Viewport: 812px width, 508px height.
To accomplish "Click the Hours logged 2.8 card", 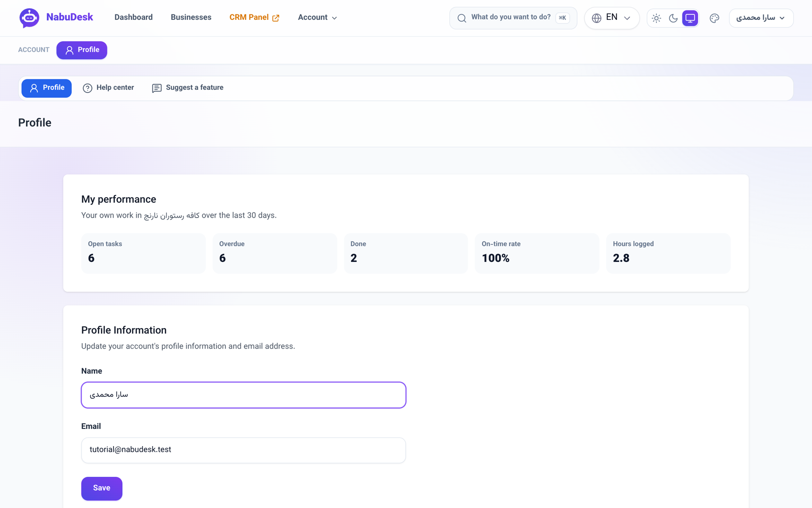I will (x=668, y=253).
